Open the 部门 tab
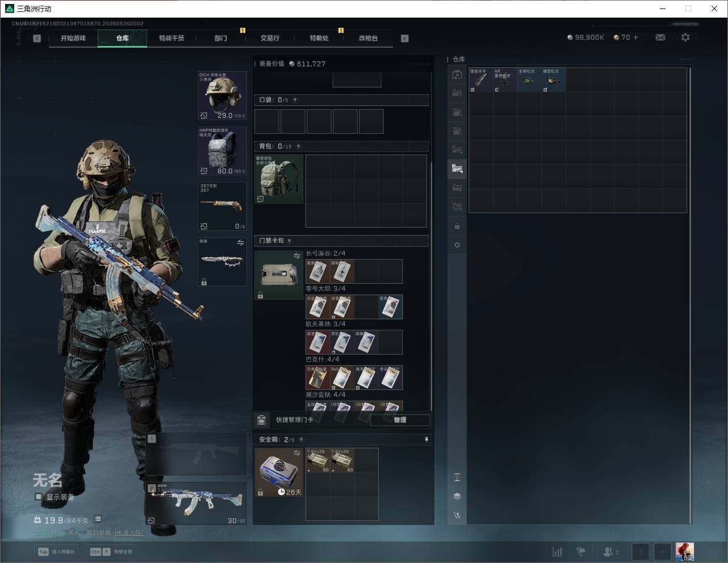Screen dimensions: 728x563 (x=221, y=38)
